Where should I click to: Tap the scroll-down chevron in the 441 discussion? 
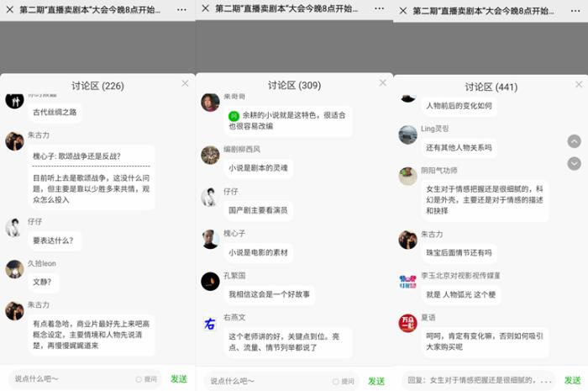pyautogui.click(x=575, y=163)
